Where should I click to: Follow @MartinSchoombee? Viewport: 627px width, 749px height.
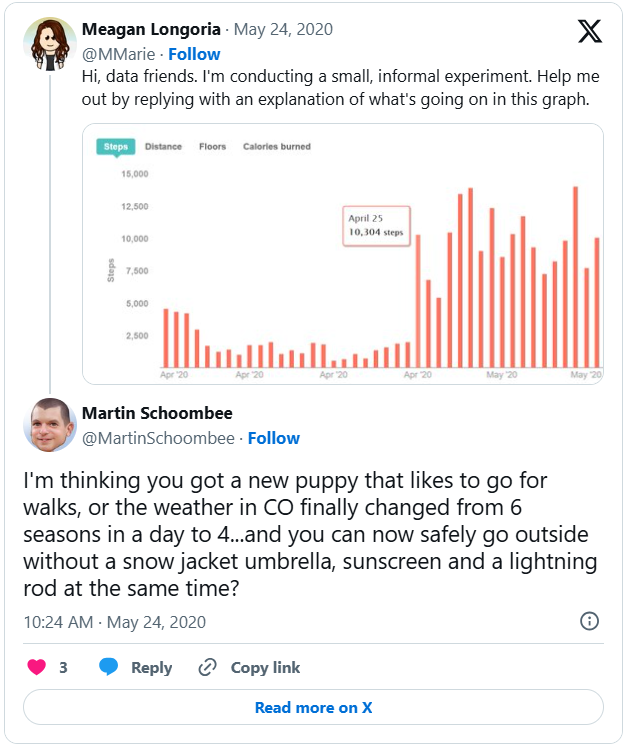(x=274, y=438)
